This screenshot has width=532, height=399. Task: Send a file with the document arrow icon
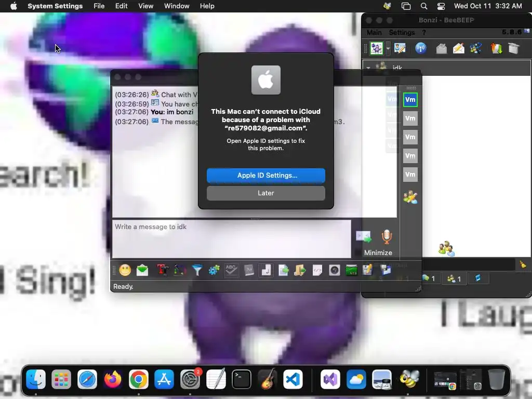[283, 270]
